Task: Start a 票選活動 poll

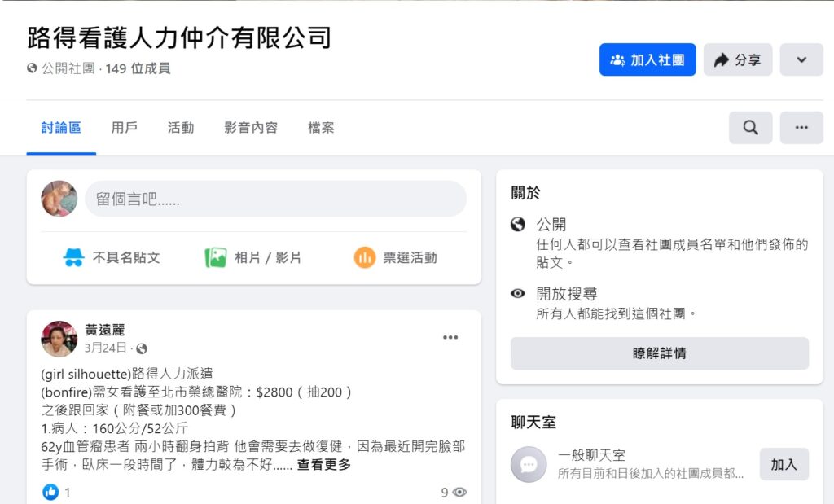Action: 396,258
